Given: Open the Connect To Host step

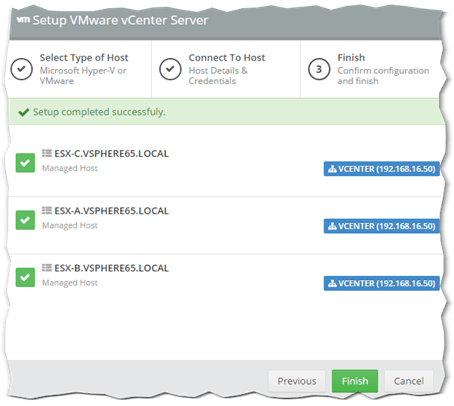Looking at the screenshot, I should coord(227,58).
